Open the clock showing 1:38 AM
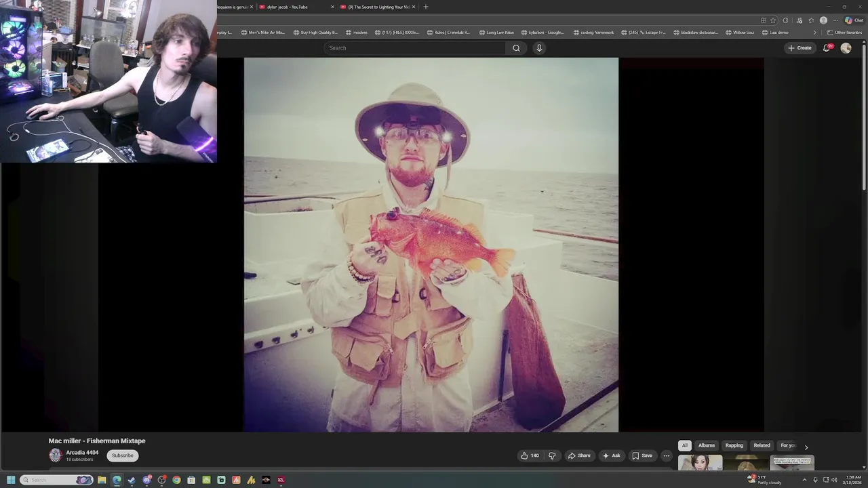Viewport: 868px width, 488px height. (853, 480)
